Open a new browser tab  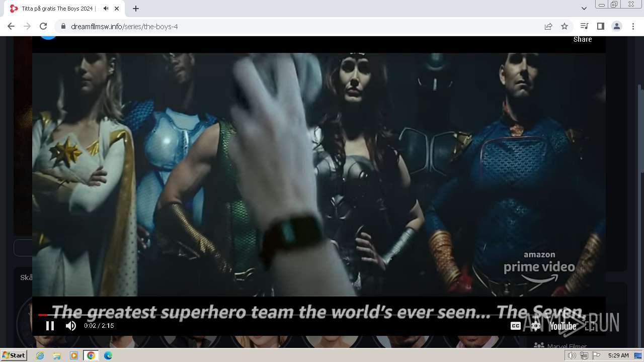(x=136, y=9)
